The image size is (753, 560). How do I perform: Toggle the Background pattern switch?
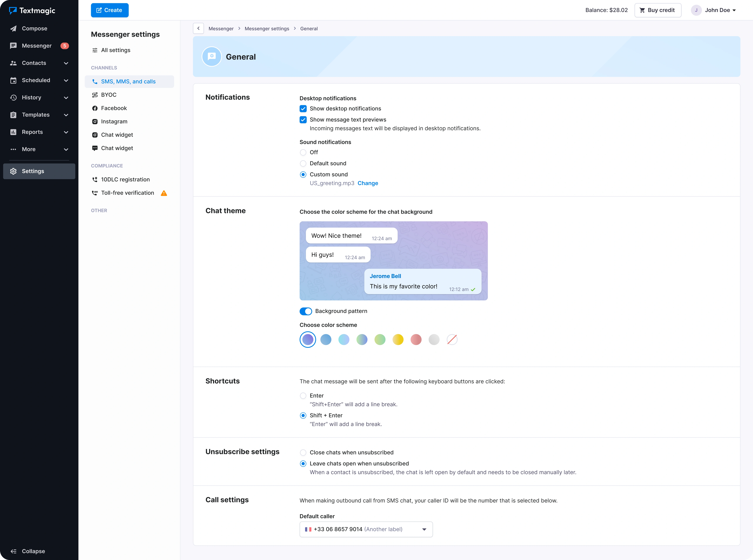[306, 311]
